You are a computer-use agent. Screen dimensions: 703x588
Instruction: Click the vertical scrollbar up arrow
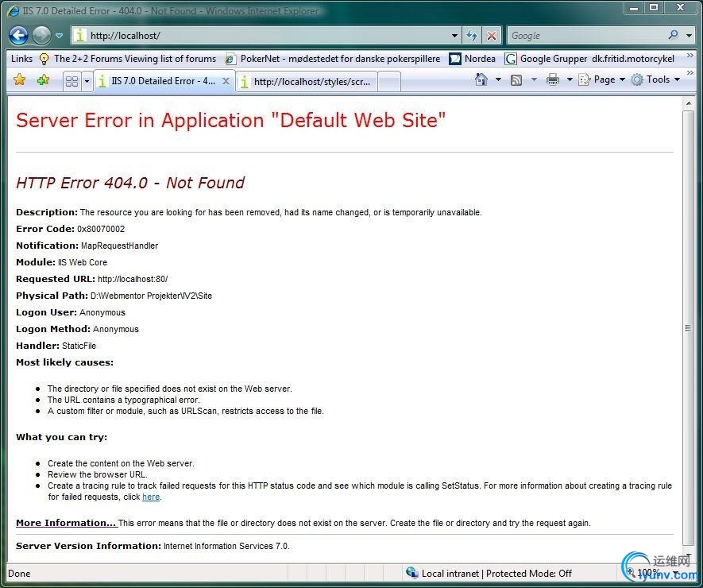click(688, 104)
